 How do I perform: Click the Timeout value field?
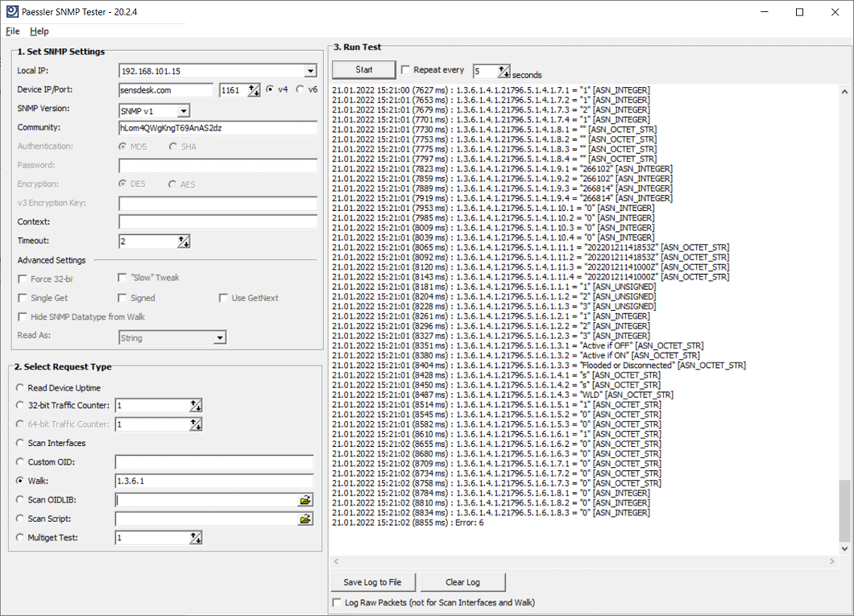point(148,241)
